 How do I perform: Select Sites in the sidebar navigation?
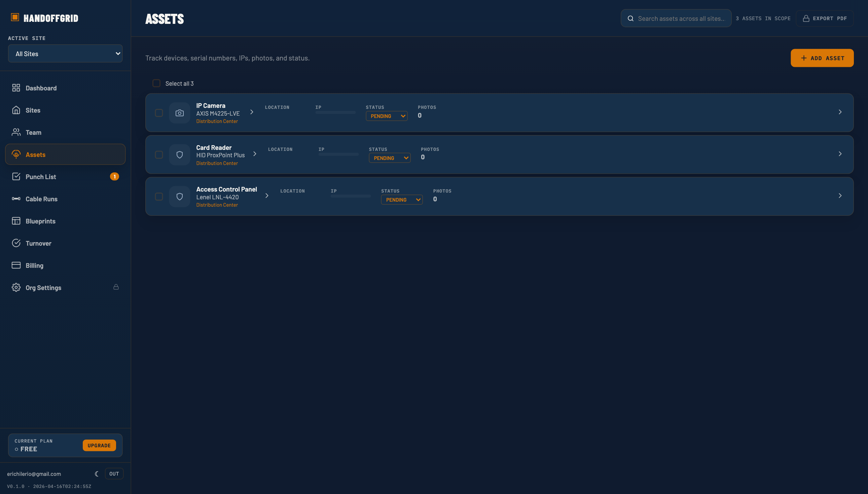(x=33, y=110)
